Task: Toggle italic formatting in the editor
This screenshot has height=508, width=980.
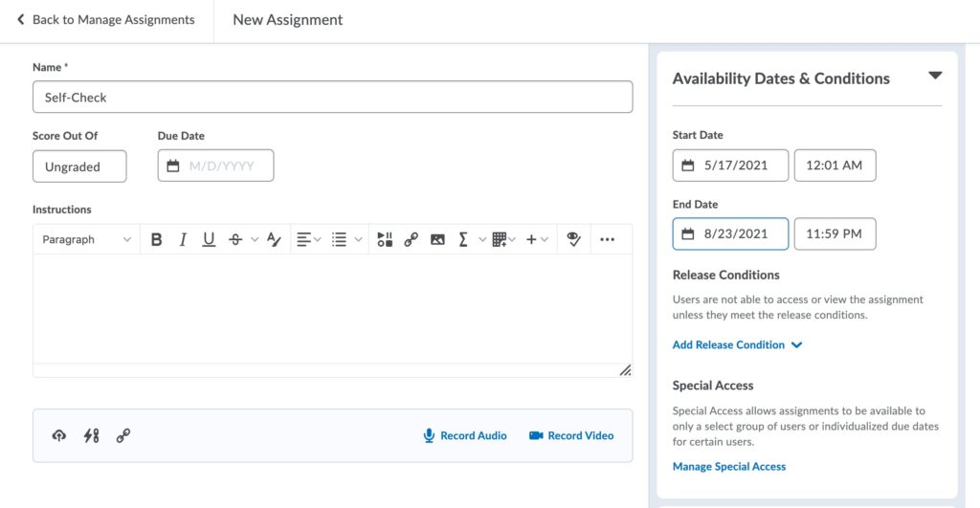Action: (x=182, y=240)
